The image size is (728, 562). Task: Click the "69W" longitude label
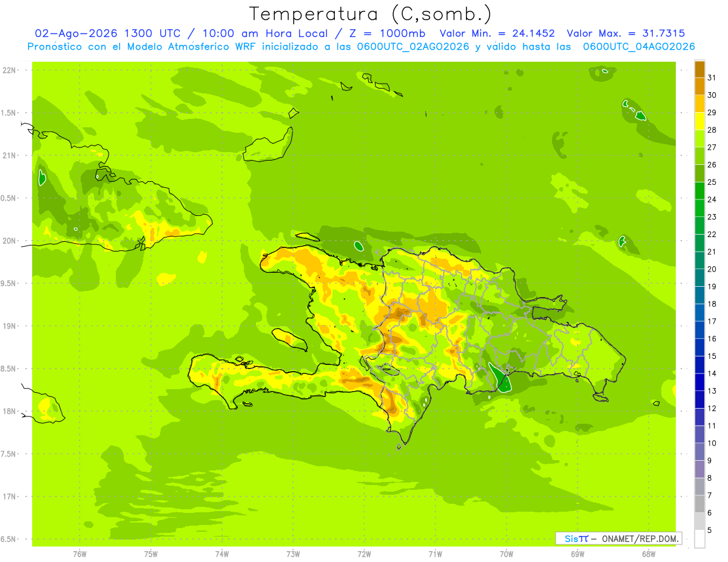tap(578, 554)
